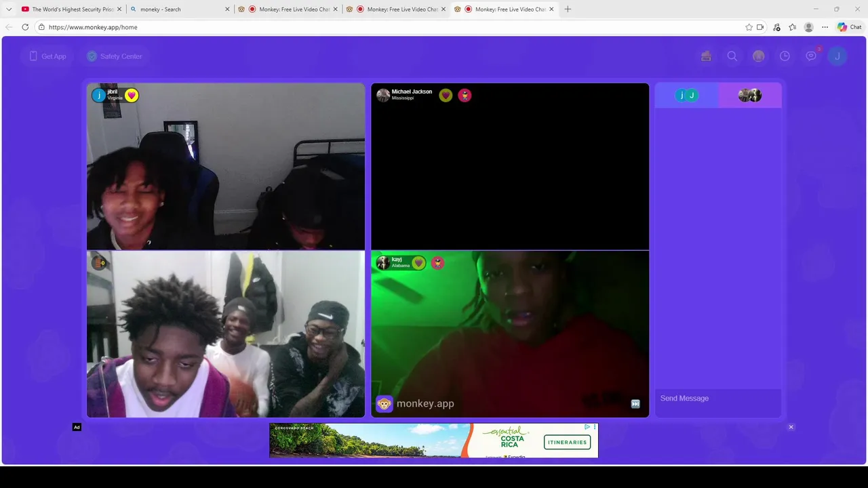The image size is (868, 488).
Task: Click Michael Jackson's black video tile
Action: coord(510,167)
